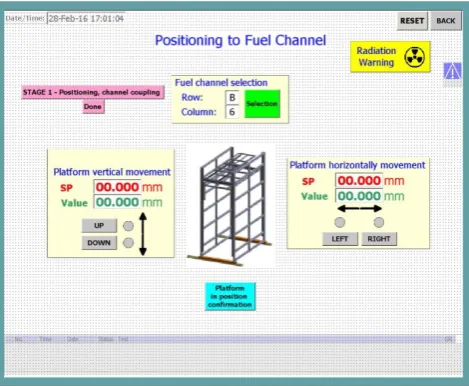
Task: Select the Row input field showing B
Action: tap(232, 97)
